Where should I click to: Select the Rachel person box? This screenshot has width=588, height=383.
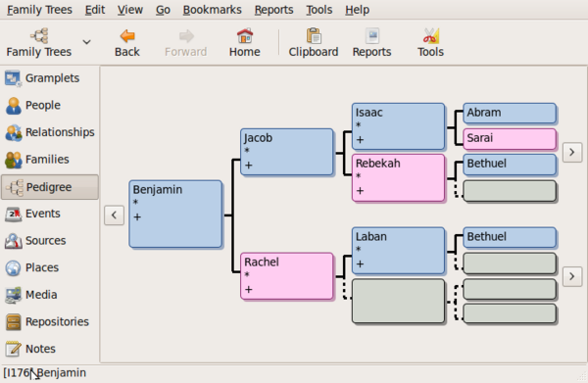[287, 276]
